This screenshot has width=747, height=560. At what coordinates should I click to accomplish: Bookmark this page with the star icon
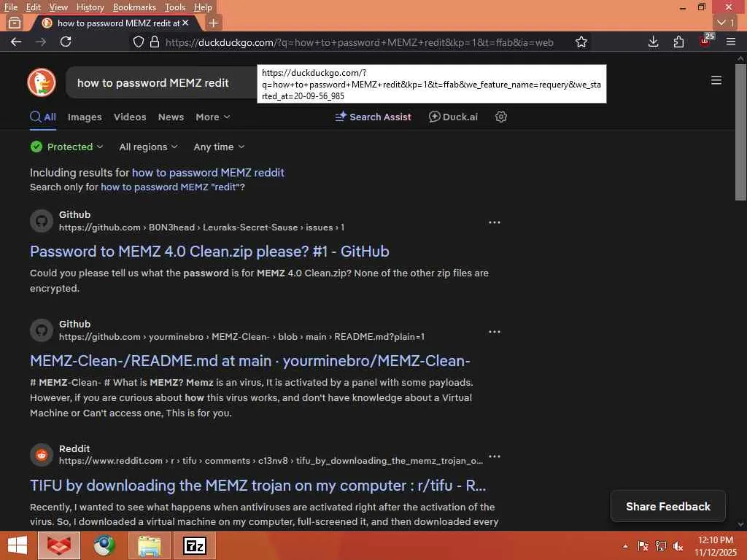[x=581, y=42]
